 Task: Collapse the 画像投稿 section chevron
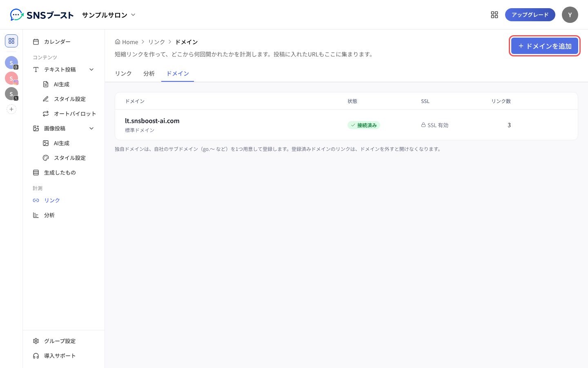(91, 128)
